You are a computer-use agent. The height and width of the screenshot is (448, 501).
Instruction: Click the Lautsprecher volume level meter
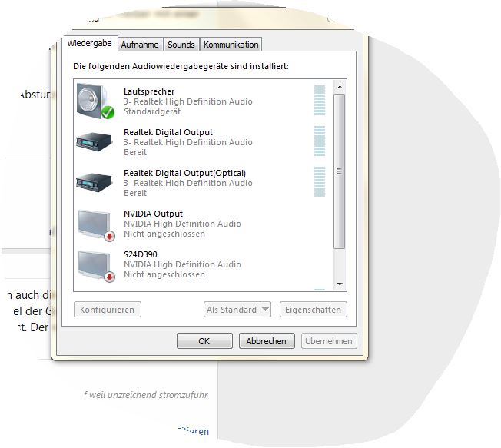(320, 101)
